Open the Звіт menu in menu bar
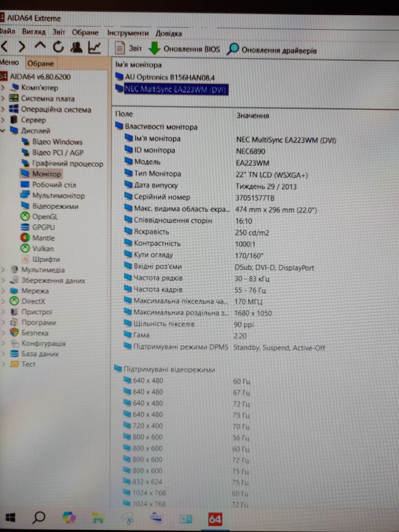The width and height of the screenshot is (399, 532). [x=59, y=32]
